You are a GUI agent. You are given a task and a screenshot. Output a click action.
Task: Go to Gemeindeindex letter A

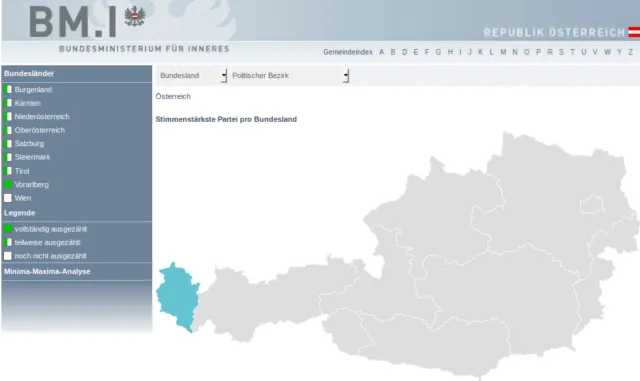381,52
